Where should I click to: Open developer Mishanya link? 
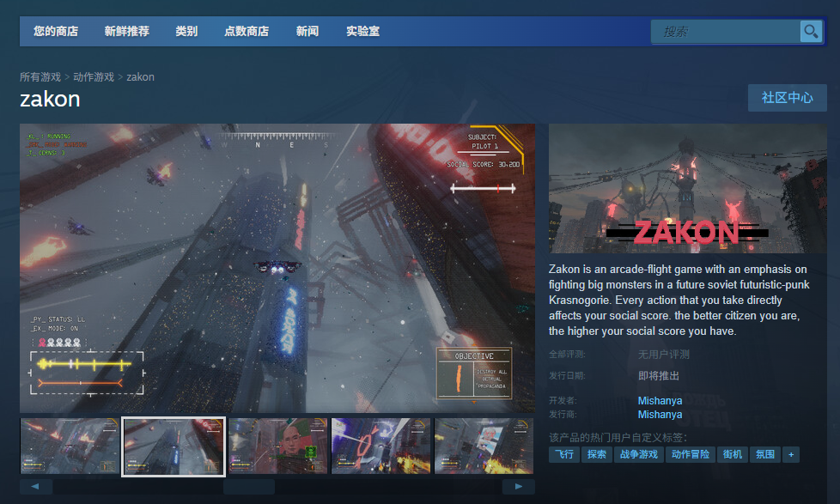coord(660,401)
